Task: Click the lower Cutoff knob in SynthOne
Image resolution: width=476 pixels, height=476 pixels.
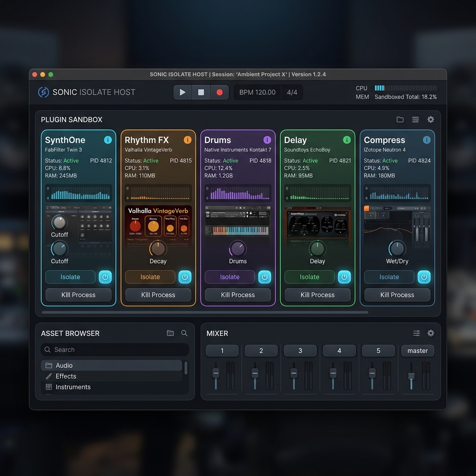Action: coord(59,249)
